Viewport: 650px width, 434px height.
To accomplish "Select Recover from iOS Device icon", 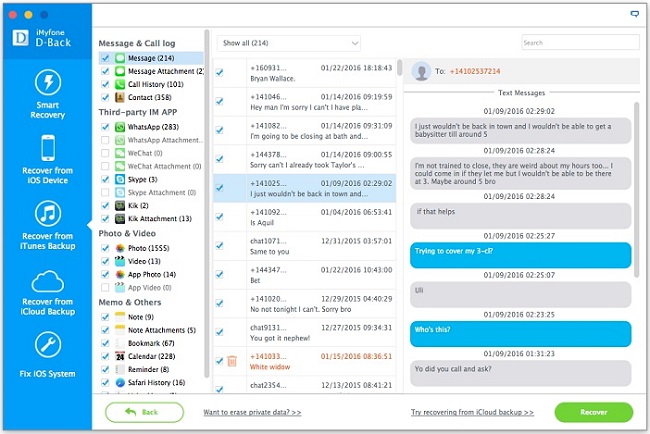I will point(48,148).
